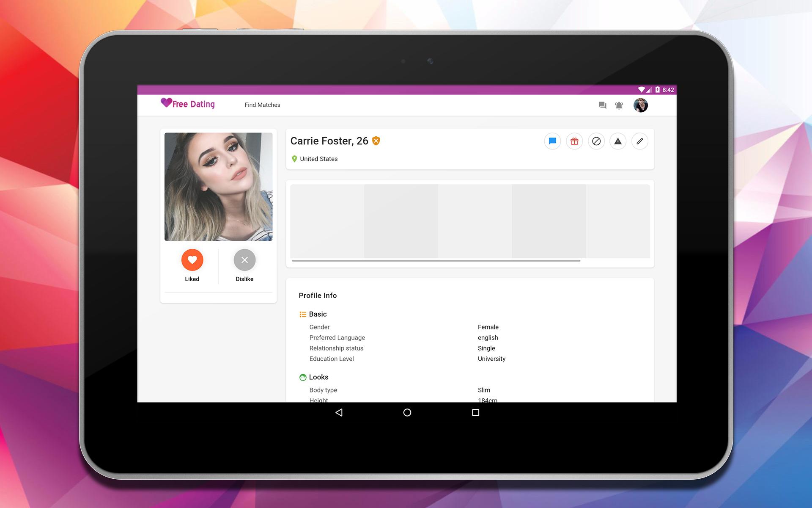The image size is (812, 508).
Task: Open the Free Dating logo home link
Action: [x=188, y=104]
